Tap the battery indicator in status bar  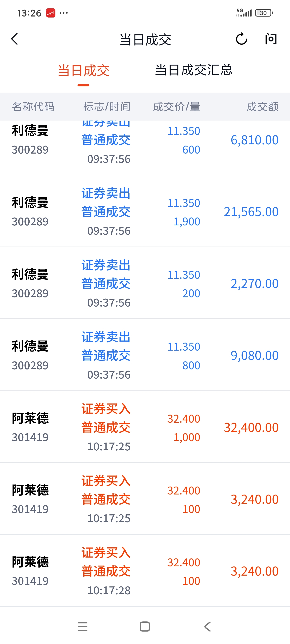tap(264, 13)
